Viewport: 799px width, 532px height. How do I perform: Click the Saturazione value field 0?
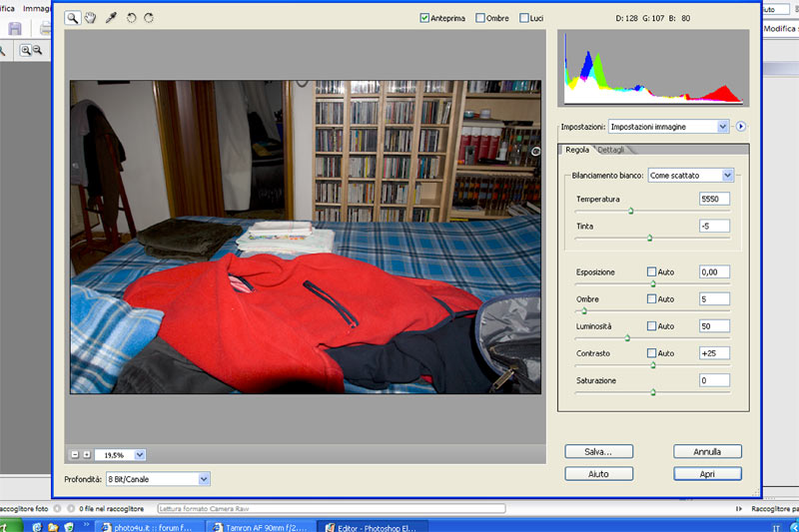pos(714,379)
